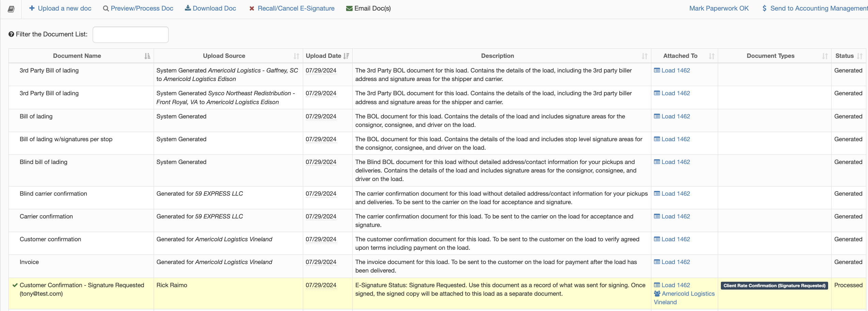Open Preview/Process Doc
Image resolution: width=868 pixels, height=311 pixels.
point(138,9)
